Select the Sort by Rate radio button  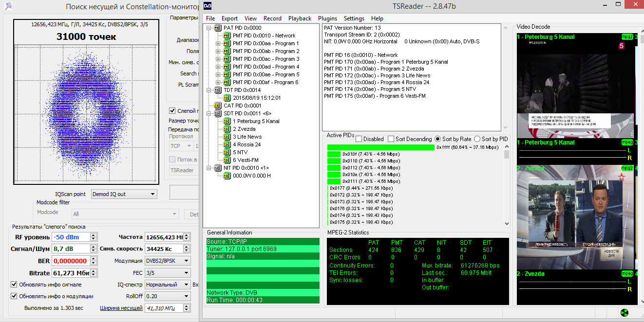pos(437,139)
